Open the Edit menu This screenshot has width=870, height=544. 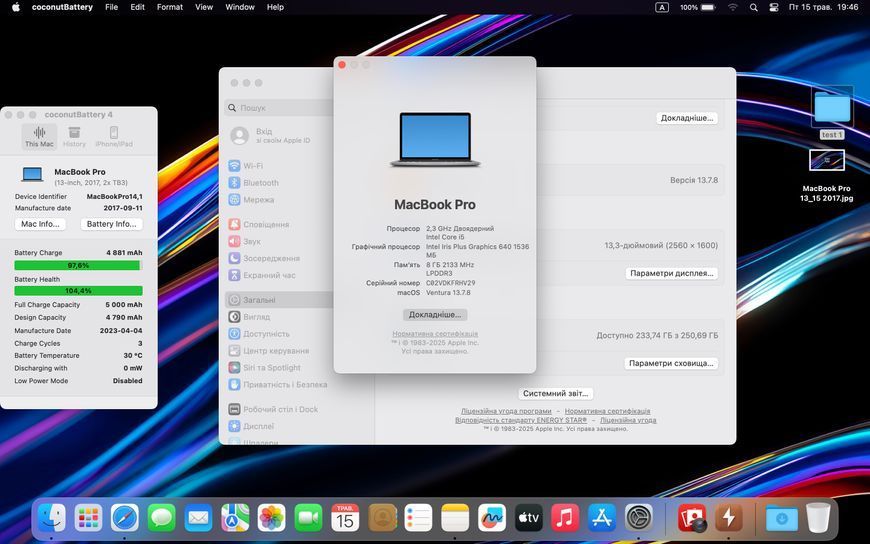click(137, 7)
